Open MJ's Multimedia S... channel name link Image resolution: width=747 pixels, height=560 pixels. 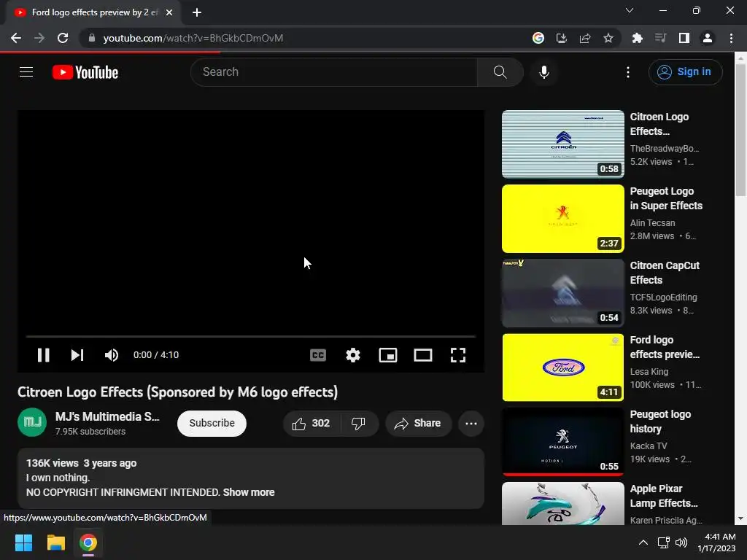pyautogui.click(x=107, y=416)
